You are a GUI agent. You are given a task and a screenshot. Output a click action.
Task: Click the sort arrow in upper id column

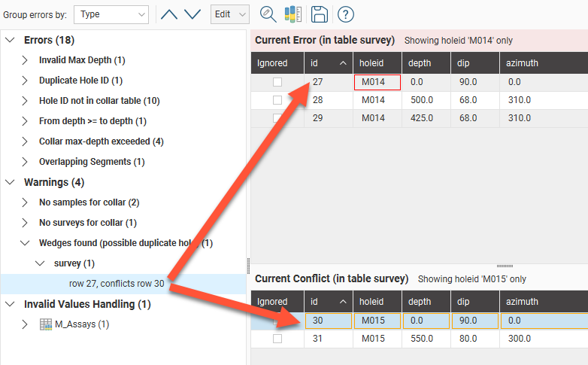[x=343, y=63]
